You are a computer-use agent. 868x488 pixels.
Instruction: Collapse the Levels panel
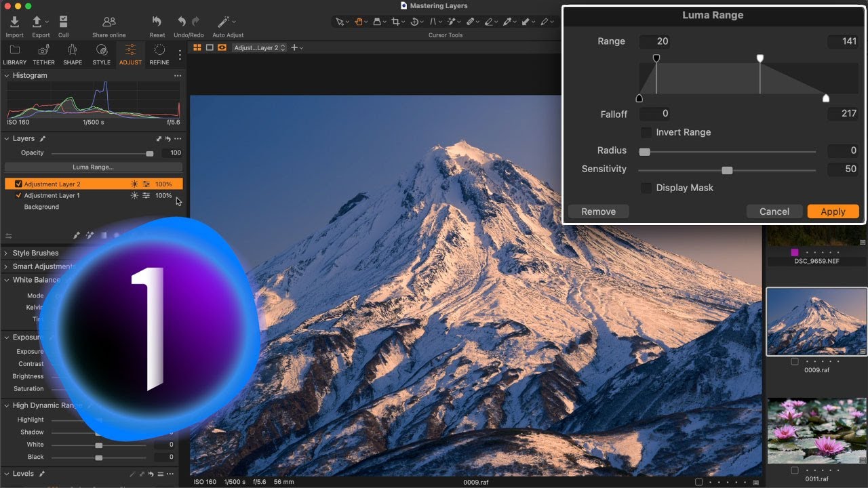point(6,474)
